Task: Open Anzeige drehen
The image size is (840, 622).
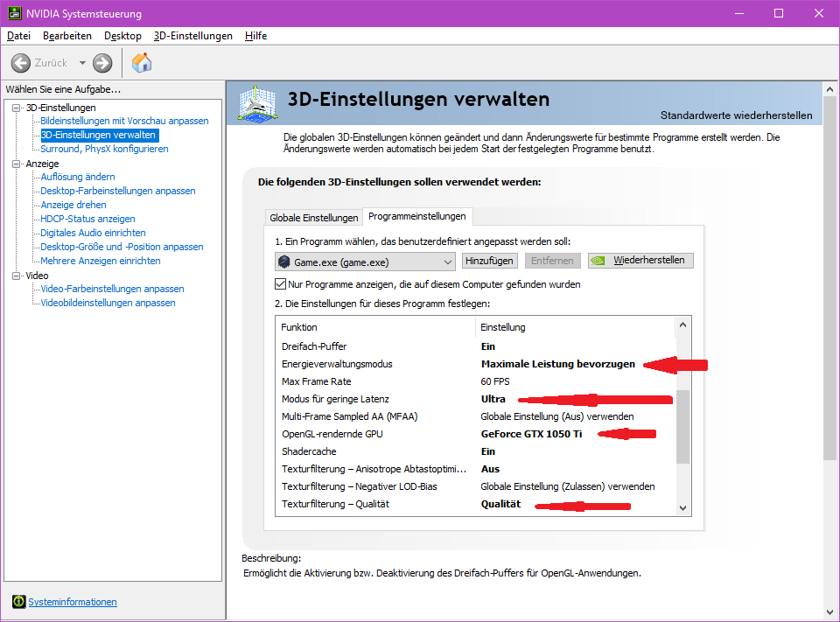Action: click(x=73, y=205)
